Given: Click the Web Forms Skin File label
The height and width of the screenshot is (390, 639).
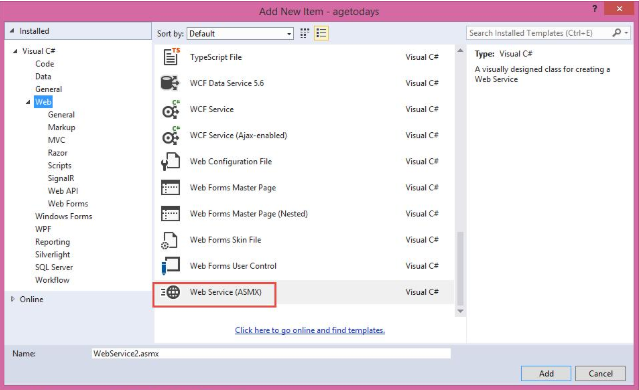Looking at the screenshot, I should 225,240.
